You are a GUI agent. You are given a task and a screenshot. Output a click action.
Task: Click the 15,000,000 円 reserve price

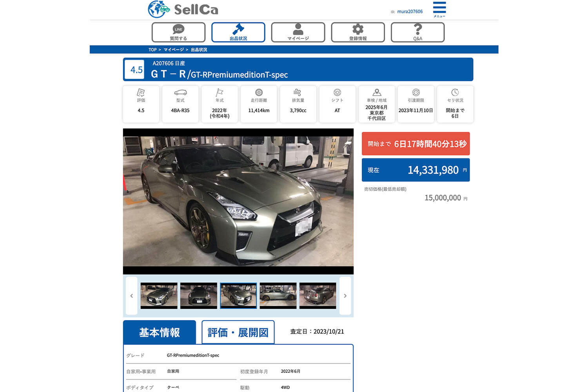[x=446, y=198]
